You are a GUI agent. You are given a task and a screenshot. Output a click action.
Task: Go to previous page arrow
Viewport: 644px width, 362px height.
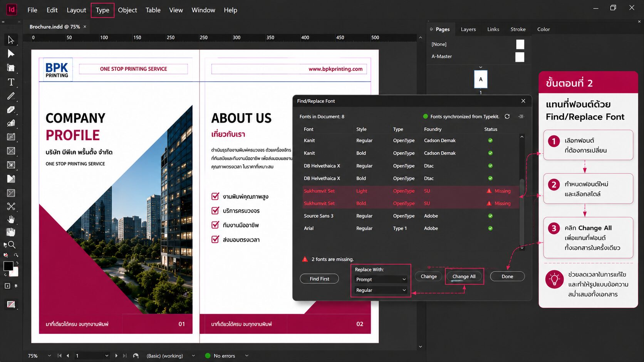click(x=68, y=356)
